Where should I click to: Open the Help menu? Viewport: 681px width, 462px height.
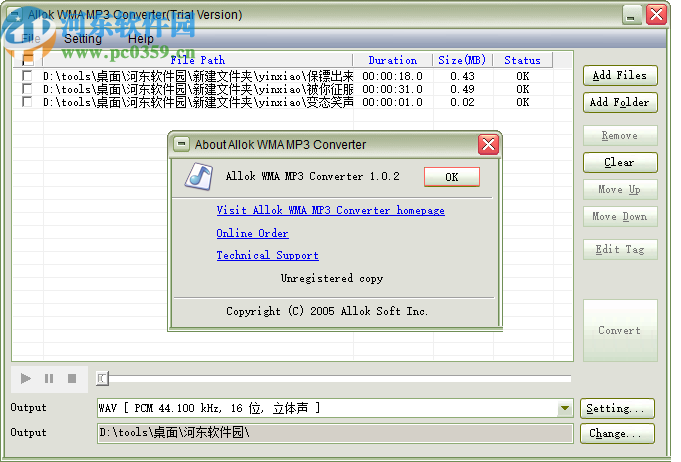click(x=140, y=39)
